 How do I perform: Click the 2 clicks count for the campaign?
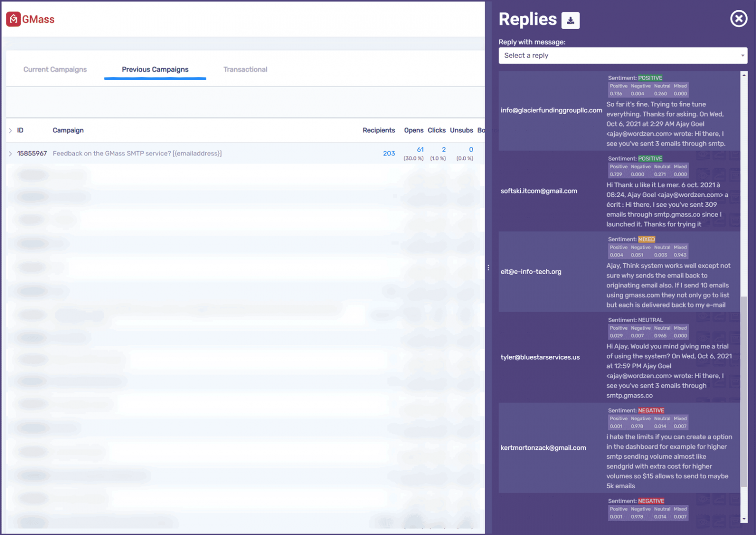point(443,149)
